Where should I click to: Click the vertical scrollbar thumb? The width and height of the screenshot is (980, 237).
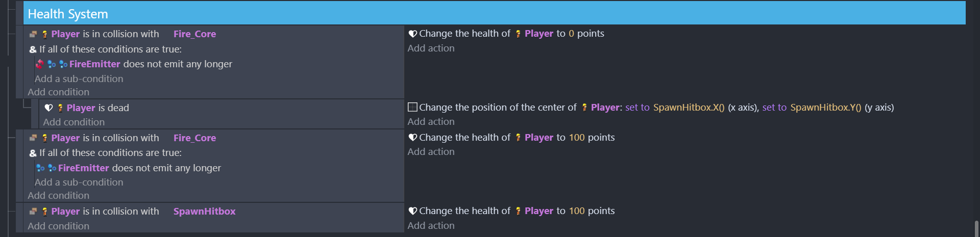(976, 229)
